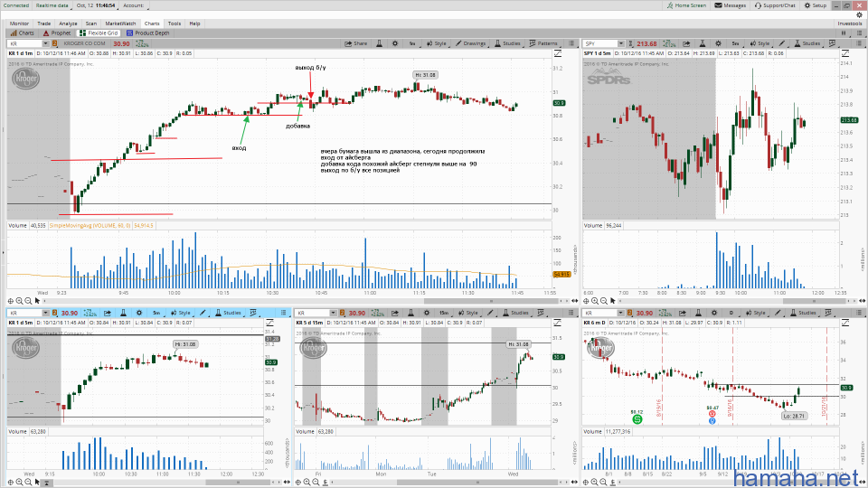Click pointer cursor icon under SPY chart
Screen dimensions: 868x488
click(x=613, y=301)
